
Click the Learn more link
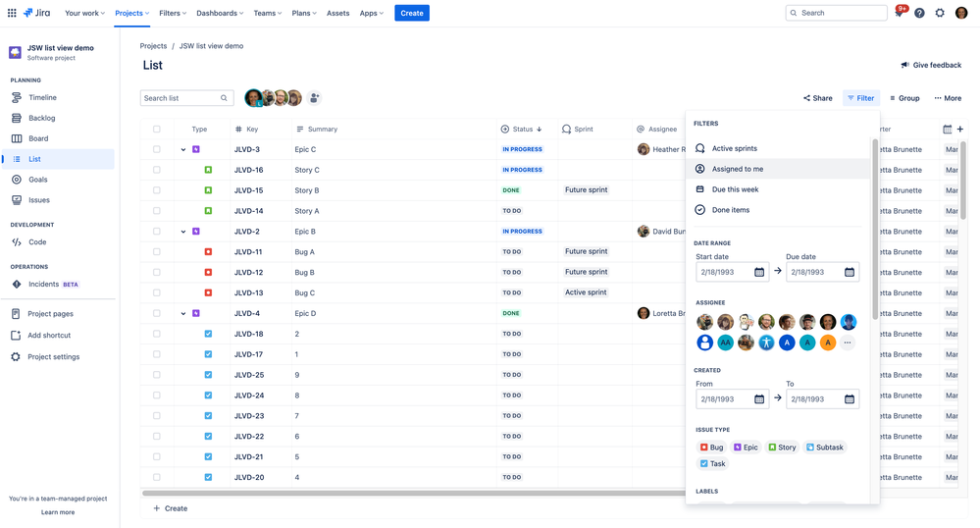pyautogui.click(x=58, y=512)
